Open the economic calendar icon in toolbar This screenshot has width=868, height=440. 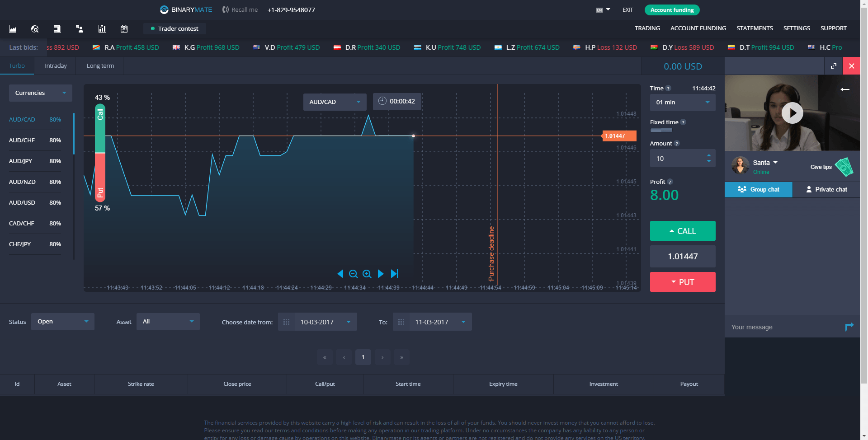tap(124, 29)
